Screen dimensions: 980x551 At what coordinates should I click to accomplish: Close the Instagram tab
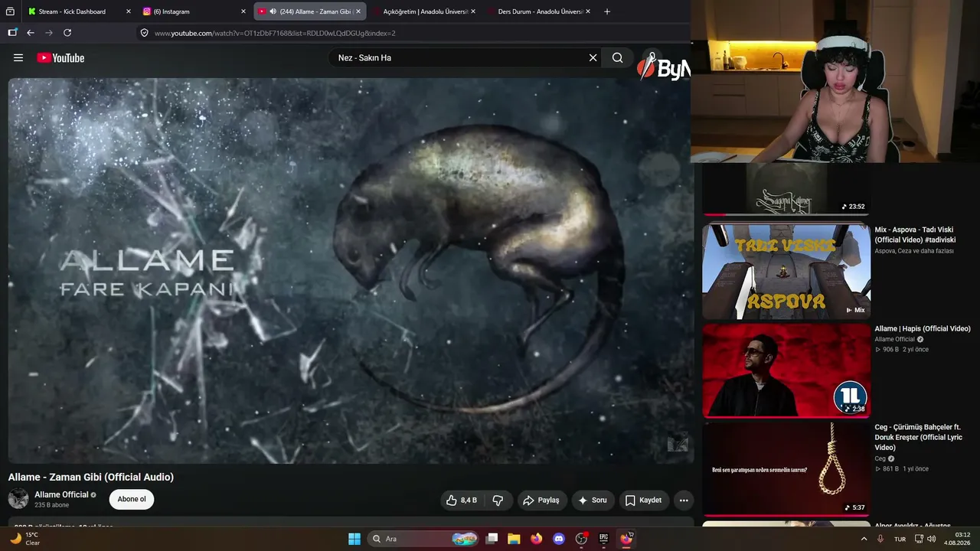[x=243, y=11]
